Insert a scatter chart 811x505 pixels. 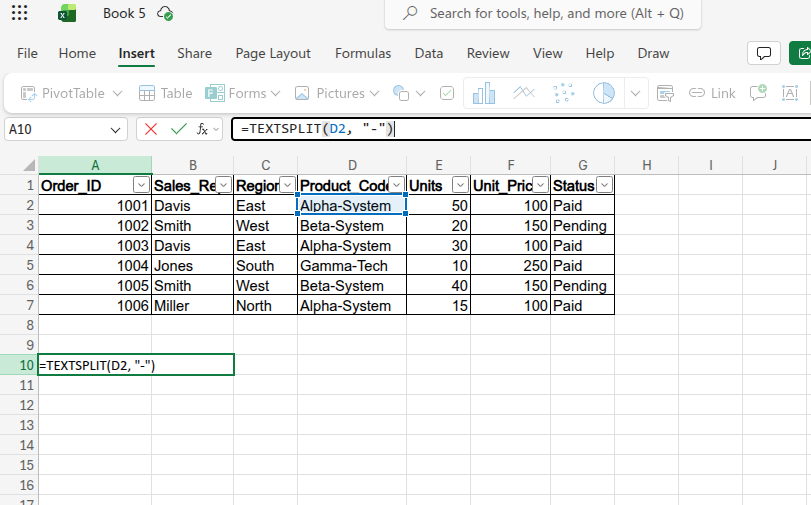[564, 93]
